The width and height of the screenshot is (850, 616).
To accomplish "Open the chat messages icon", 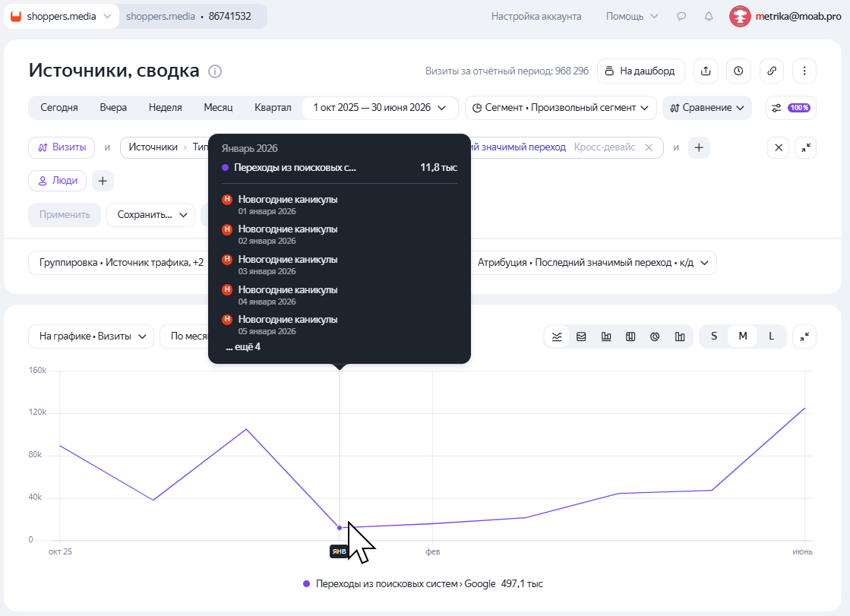I will [681, 16].
